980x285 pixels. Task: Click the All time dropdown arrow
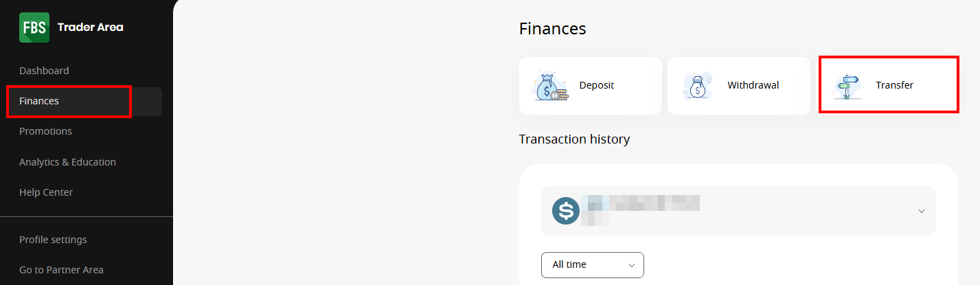(x=632, y=264)
